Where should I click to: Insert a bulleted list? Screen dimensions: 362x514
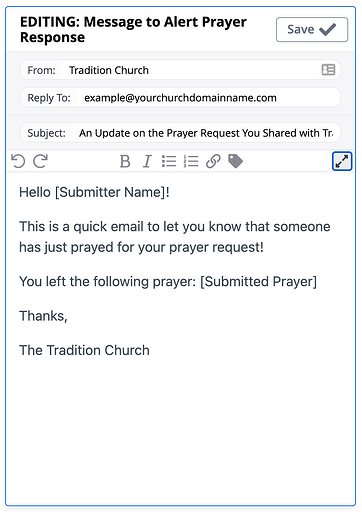coord(169,161)
